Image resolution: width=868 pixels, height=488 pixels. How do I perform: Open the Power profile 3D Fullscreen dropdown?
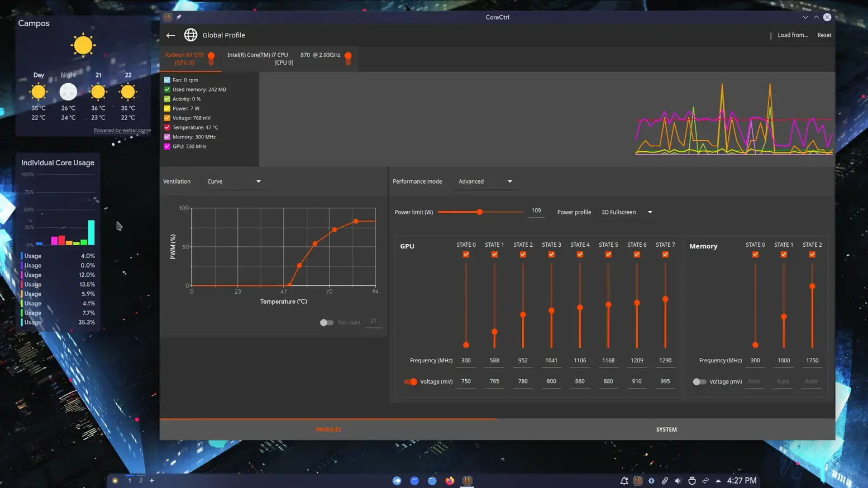click(x=626, y=212)
